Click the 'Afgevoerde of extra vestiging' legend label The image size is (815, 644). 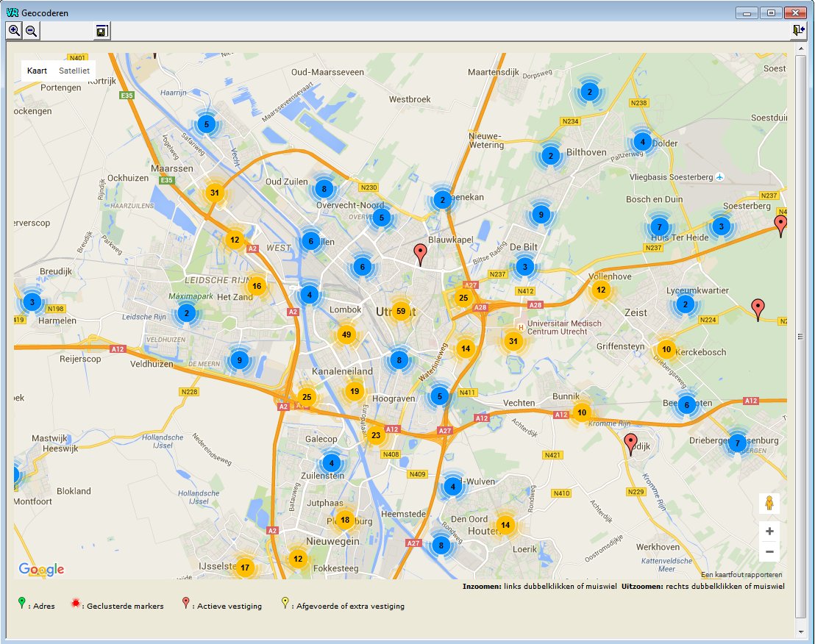click(x=350, y=606)
